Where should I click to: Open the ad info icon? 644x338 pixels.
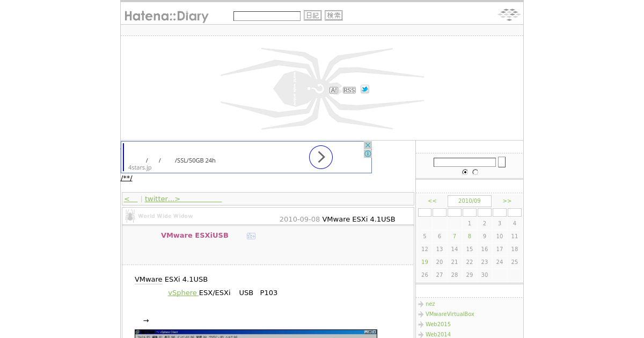[368, 153]
